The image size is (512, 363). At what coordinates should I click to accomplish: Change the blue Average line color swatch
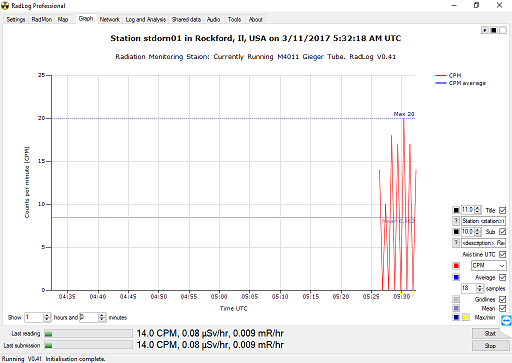456,277
